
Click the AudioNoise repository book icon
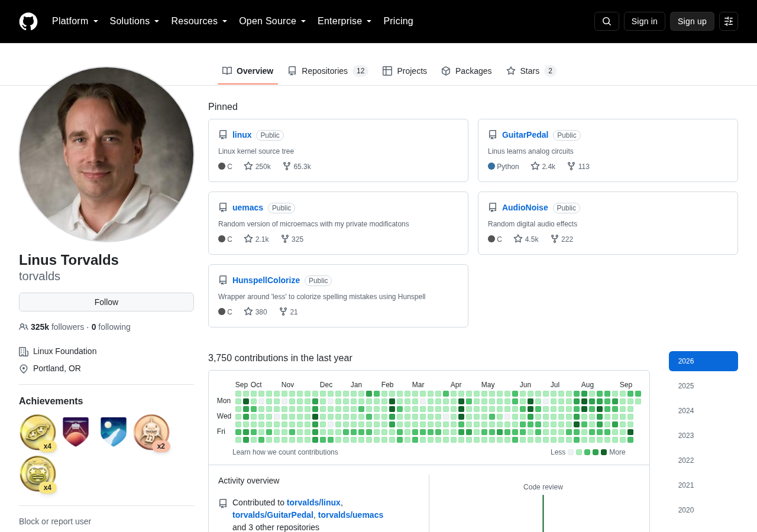(493, 207)
